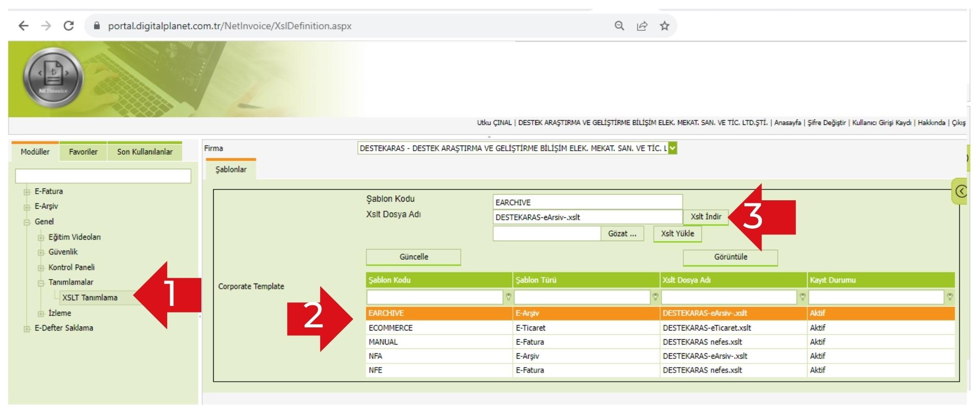
Task: Click the Şablon Kodu column filter box
Action: tap(435, 297)
